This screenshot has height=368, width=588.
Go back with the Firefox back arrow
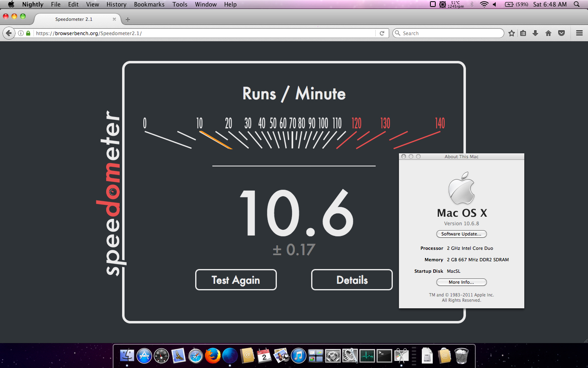click(9, 33)
